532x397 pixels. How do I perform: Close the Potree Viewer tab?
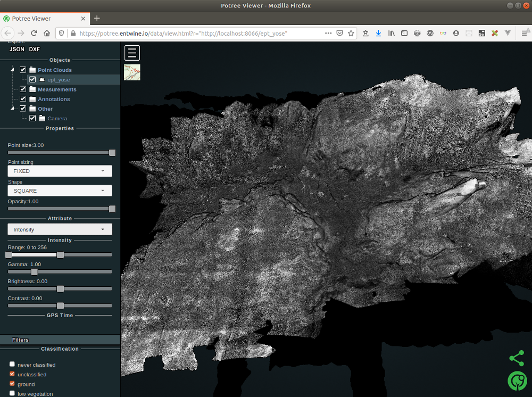[x=83, y=19]
